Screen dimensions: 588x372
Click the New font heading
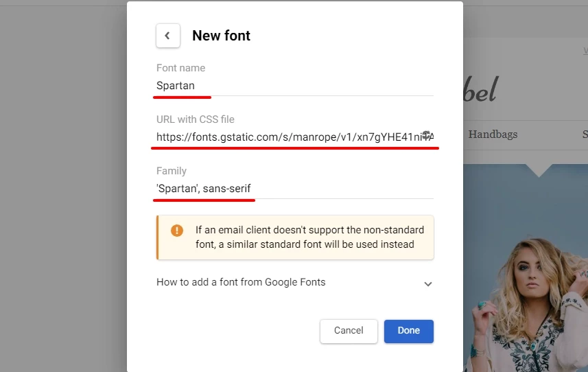click(x=221, y=36)
